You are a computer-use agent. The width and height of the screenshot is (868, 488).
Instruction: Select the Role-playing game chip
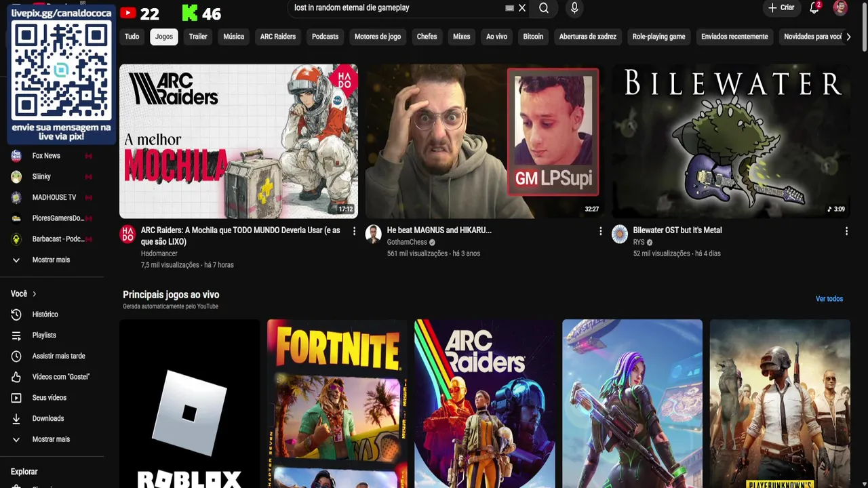pyautogui.click(x=658, y=37)
